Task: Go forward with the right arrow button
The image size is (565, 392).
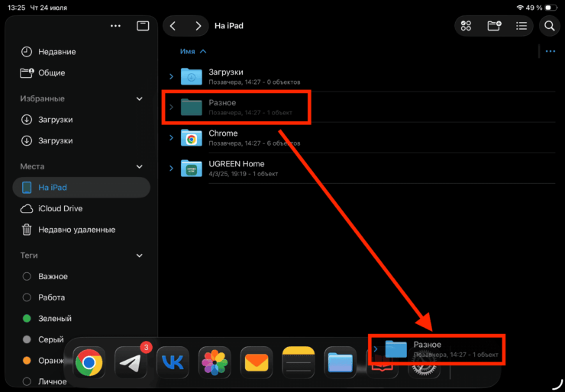Action: (199, 26)
